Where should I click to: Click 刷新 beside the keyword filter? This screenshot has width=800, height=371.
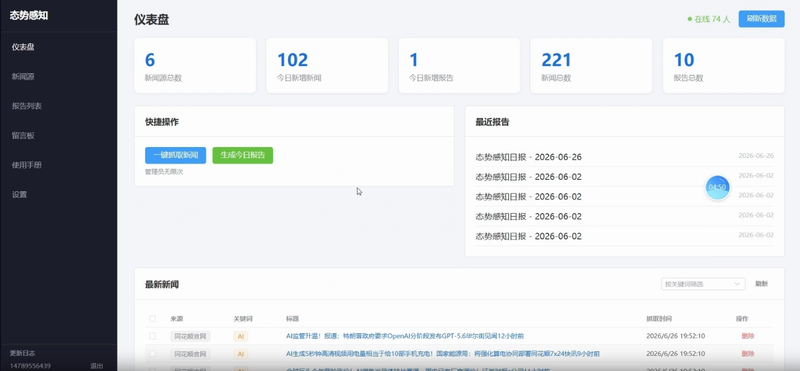tap(761, 284)
